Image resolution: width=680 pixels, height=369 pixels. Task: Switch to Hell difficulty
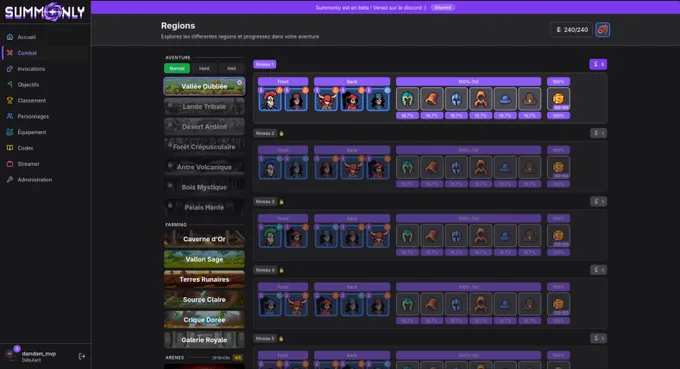pos(232,68)
